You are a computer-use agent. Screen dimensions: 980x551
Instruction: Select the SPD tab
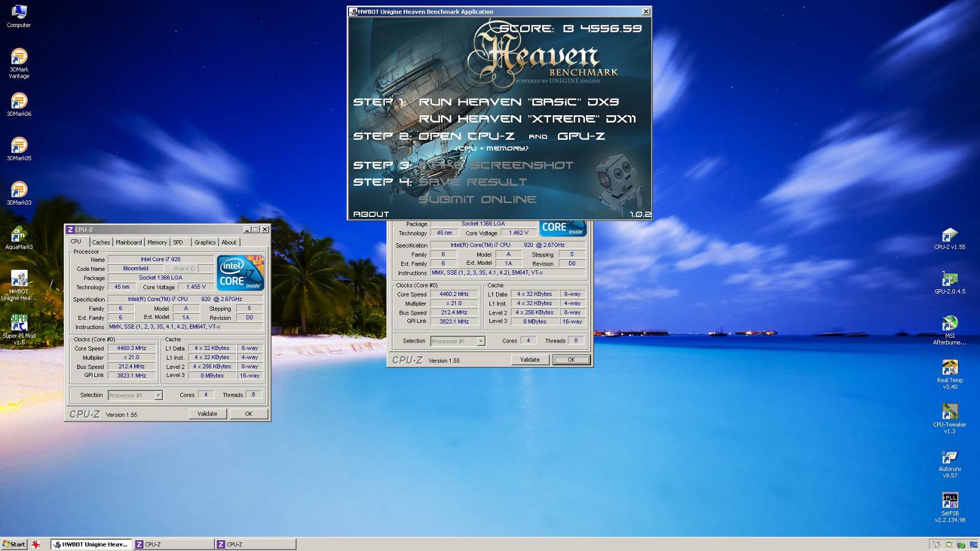(x=178, y=242)
